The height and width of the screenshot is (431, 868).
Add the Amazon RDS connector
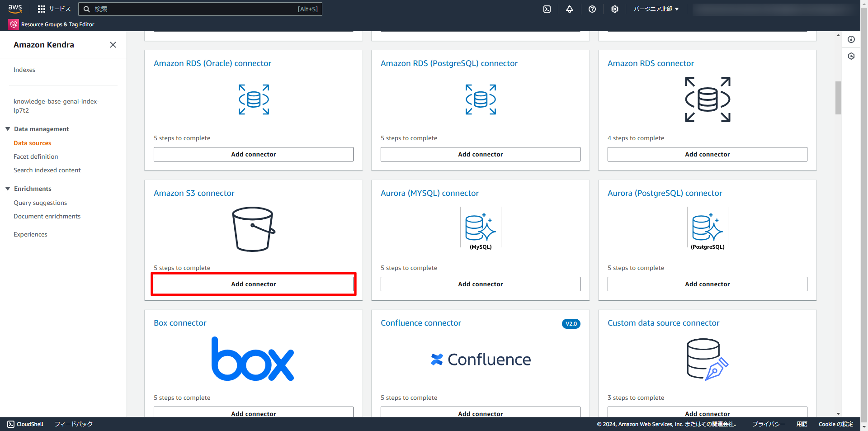(708, 154)
